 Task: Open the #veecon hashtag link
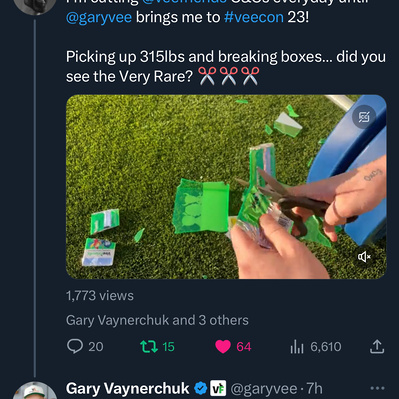click(x=254, y=17)
